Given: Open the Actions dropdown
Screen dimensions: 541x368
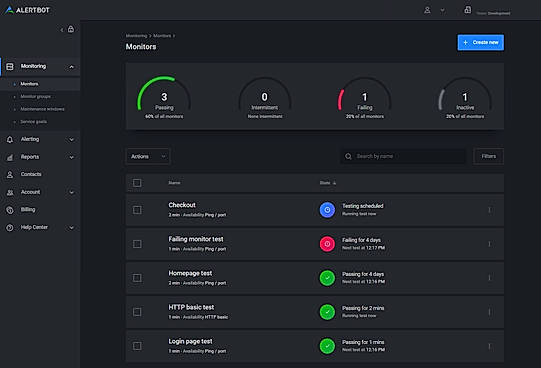Looking at the screenshot, I should pos(148,157).
